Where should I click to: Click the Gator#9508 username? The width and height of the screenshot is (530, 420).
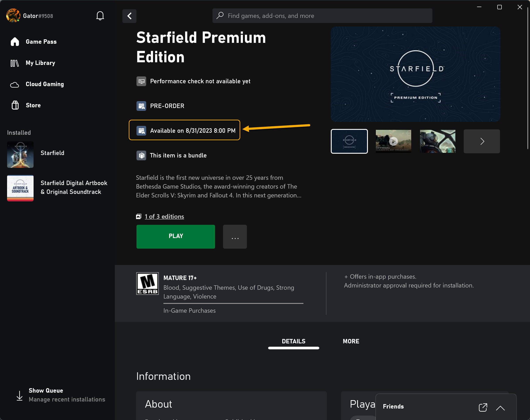point(38,16)
